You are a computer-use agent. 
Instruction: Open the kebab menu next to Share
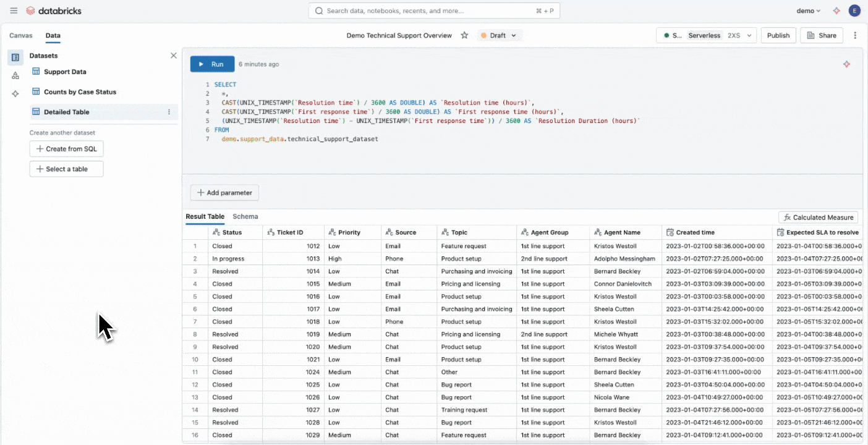[x=855, y=35]
